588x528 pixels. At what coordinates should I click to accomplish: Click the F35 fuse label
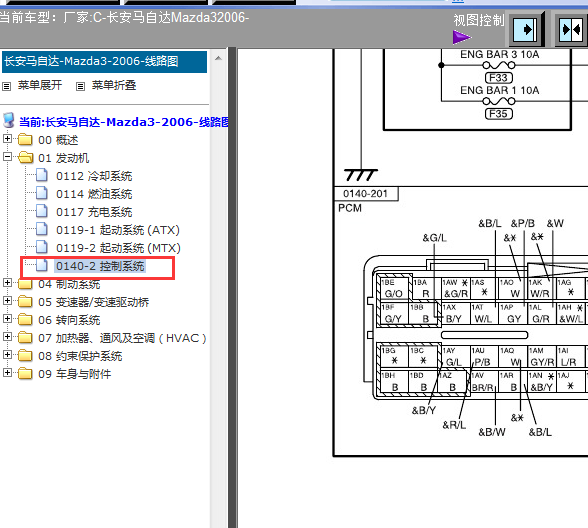498,114
